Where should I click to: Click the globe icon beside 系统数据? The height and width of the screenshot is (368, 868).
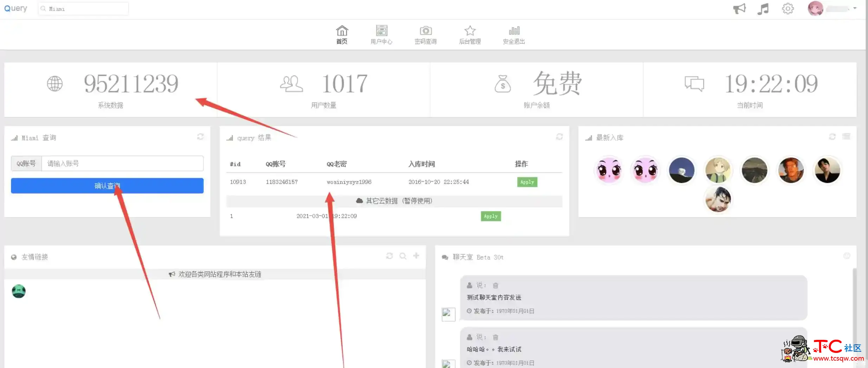coord(55,84)
